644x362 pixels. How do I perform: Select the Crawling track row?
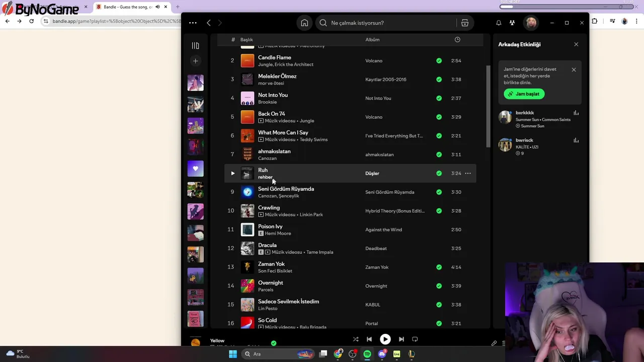(x=350, y=211)
